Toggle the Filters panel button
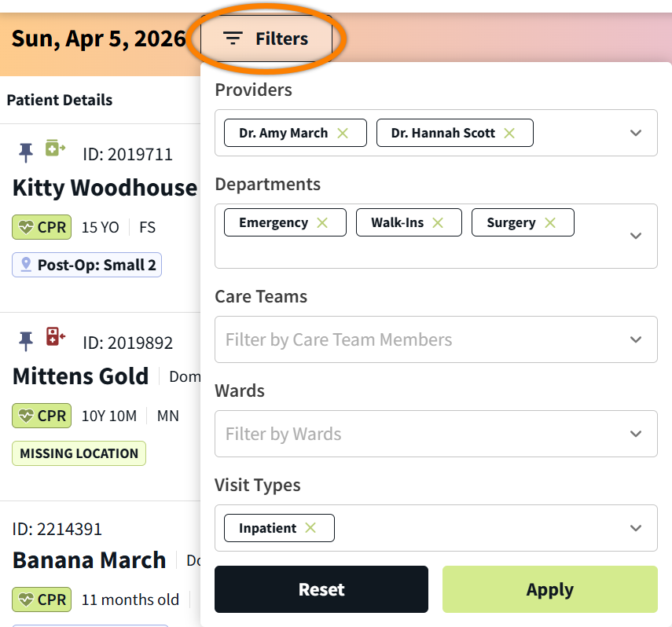Viewport: 672px width, 627px height. 266,38
